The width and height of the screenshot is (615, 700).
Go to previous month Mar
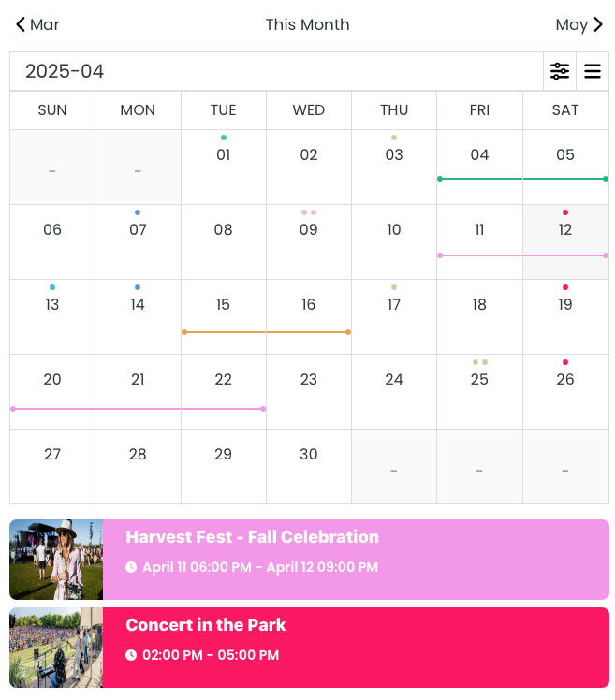coord(37,24)
